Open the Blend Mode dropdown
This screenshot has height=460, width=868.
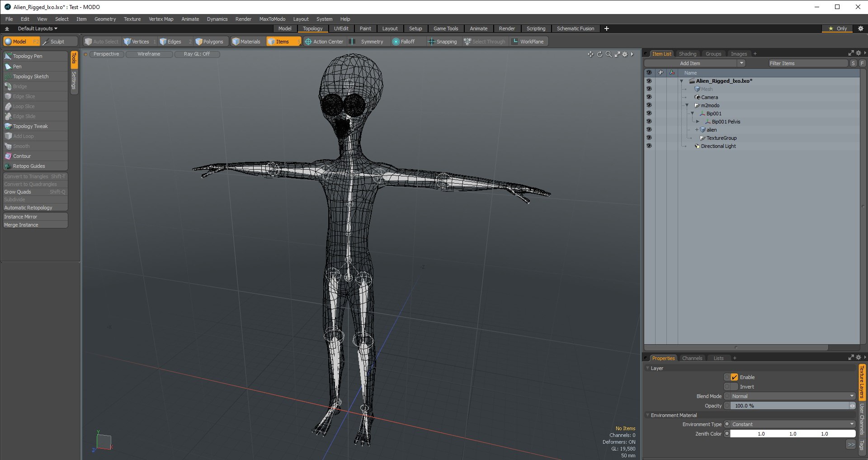click(x=793, y=396)
